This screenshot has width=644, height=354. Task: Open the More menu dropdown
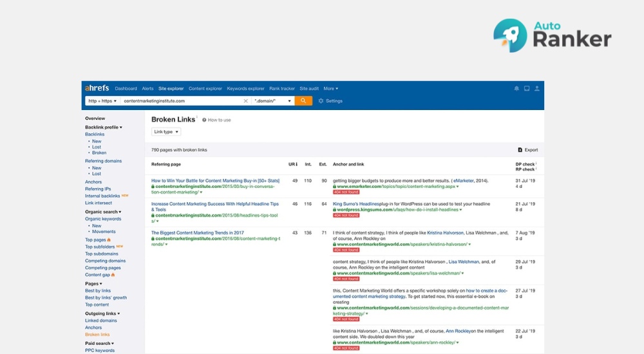(330, 88)
